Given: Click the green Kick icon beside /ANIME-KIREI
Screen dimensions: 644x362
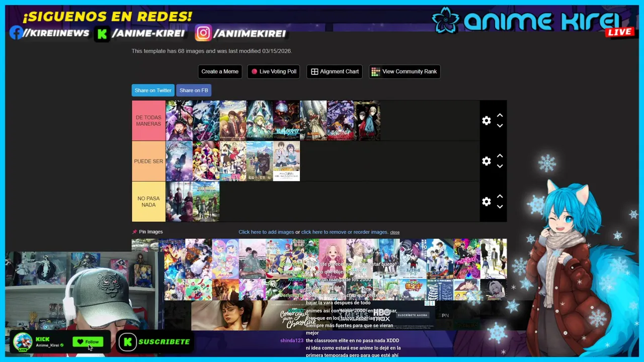Looking at the screenshot, I should tap(102, 34).
